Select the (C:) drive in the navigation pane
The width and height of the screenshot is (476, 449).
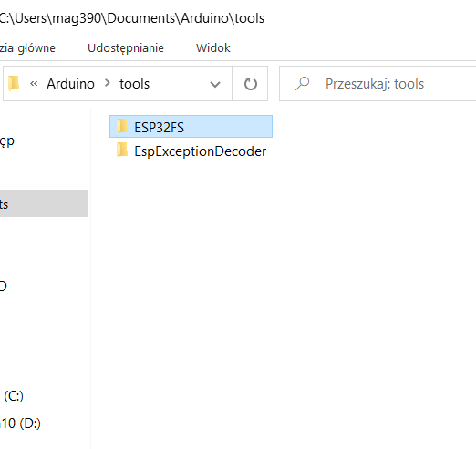point(14,396)
